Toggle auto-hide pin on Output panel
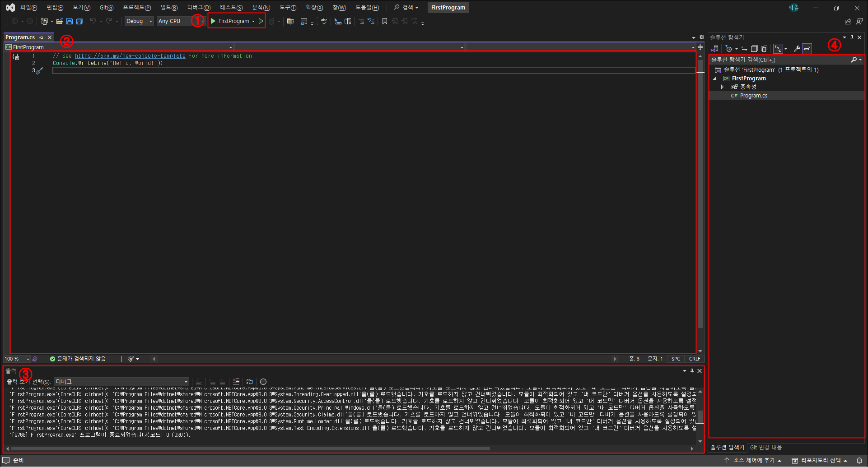Screen dimensions: 868x467 click(x=692, y=371)
